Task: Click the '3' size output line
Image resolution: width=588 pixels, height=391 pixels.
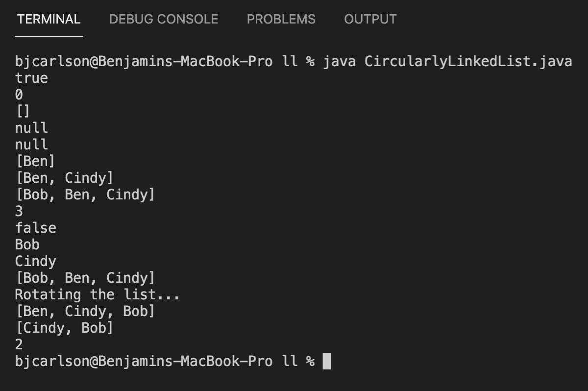Action: pos(19,211)
